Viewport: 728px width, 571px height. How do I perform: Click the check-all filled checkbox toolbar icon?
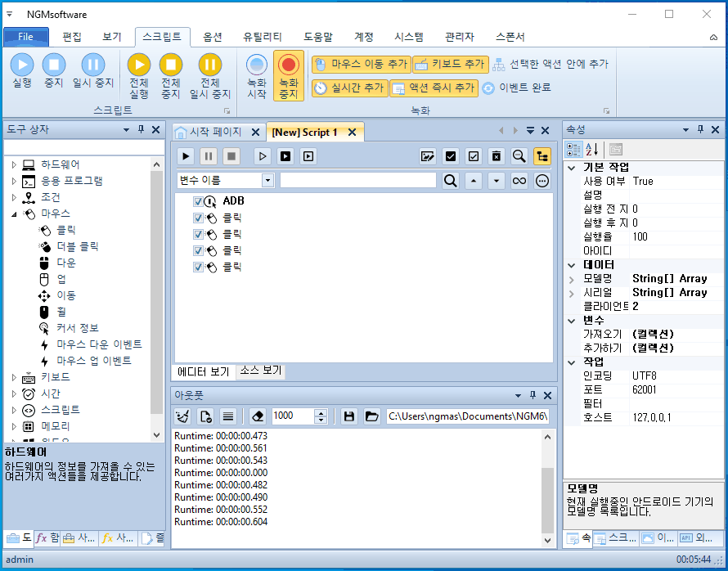pyautogui.click(x=451, y=156)
